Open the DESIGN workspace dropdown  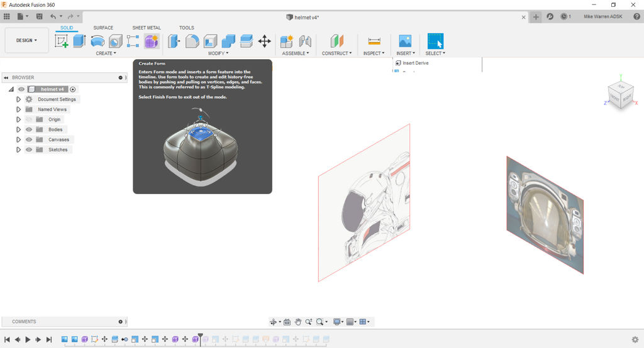coord(26,40)
